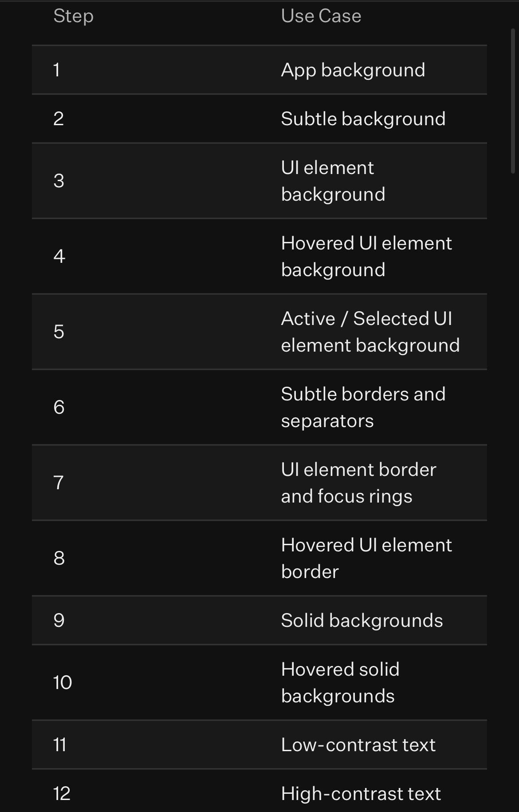Select UI element border and focus rings
519x812 pixels.
358,483
